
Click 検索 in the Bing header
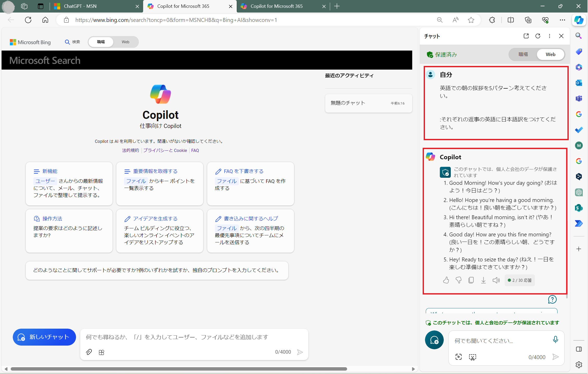click(72, 42)
